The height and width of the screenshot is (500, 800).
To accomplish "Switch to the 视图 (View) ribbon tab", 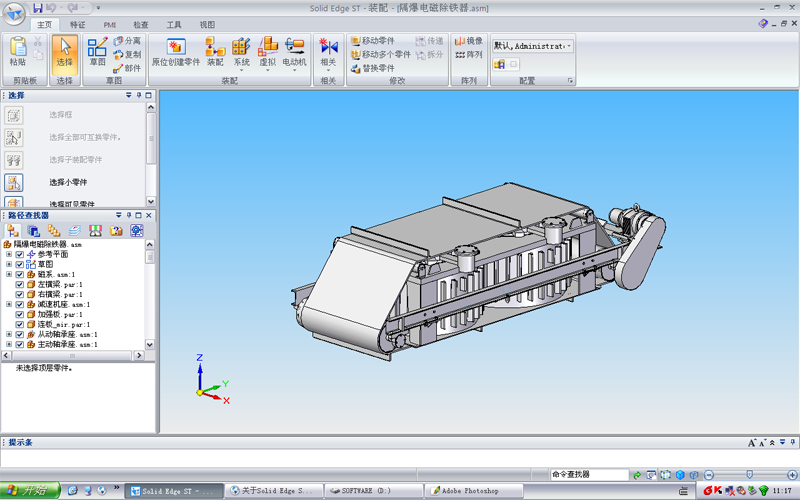I will pyautogui.click(x=207, y=24).
